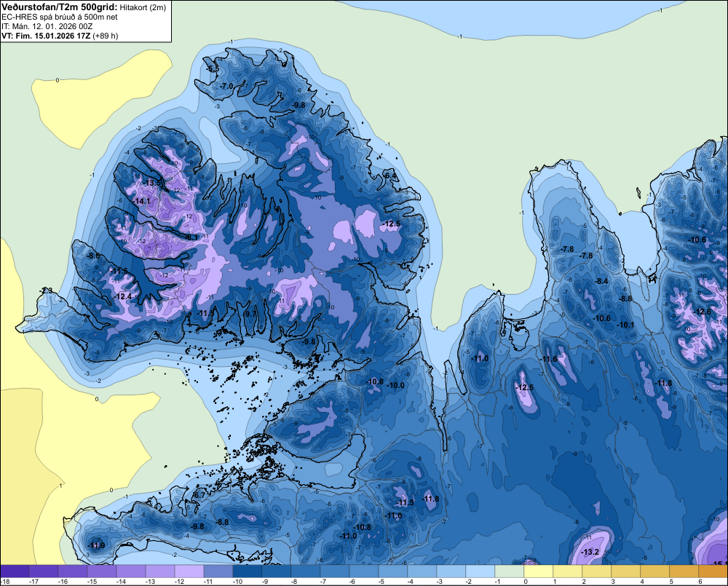Click the -8.6 temperature value on the map
The image size is (728, 586).
(x=93, y=256)
